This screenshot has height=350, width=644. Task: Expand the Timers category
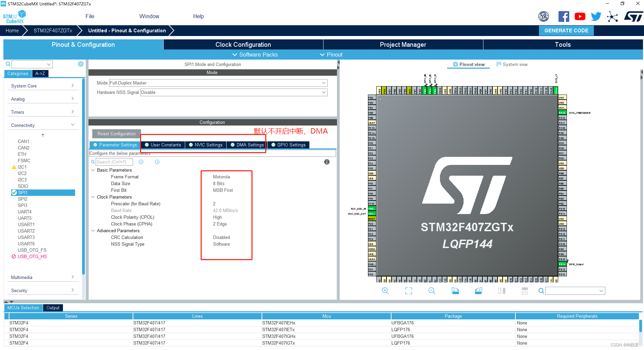tap(42, 112)
